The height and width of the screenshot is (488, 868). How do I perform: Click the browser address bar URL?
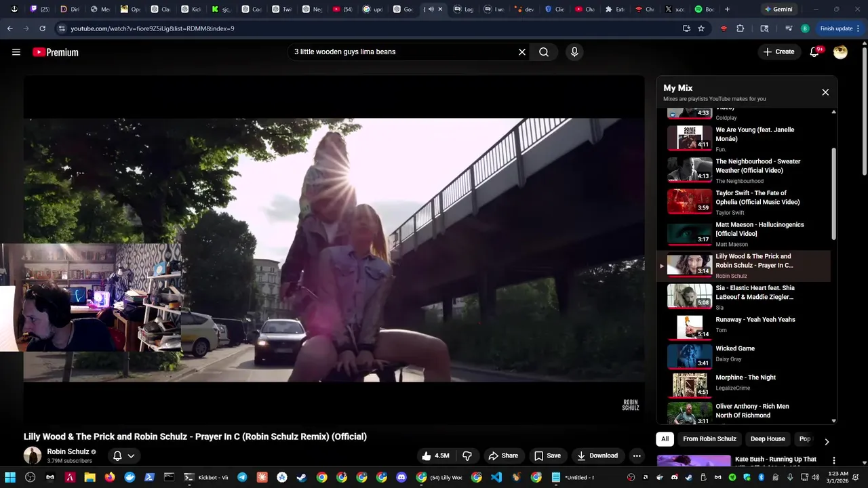tap(153, 28)
